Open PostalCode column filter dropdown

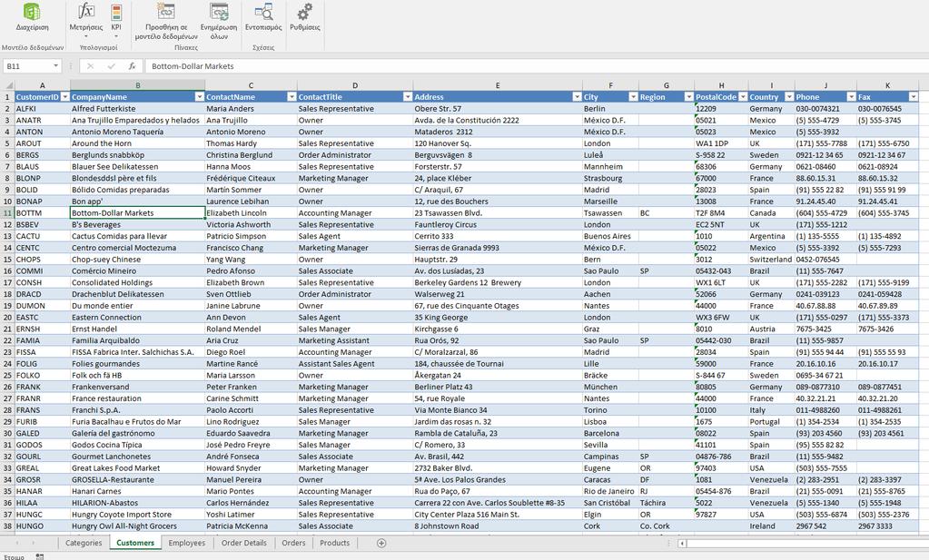(x=743, y=97)
